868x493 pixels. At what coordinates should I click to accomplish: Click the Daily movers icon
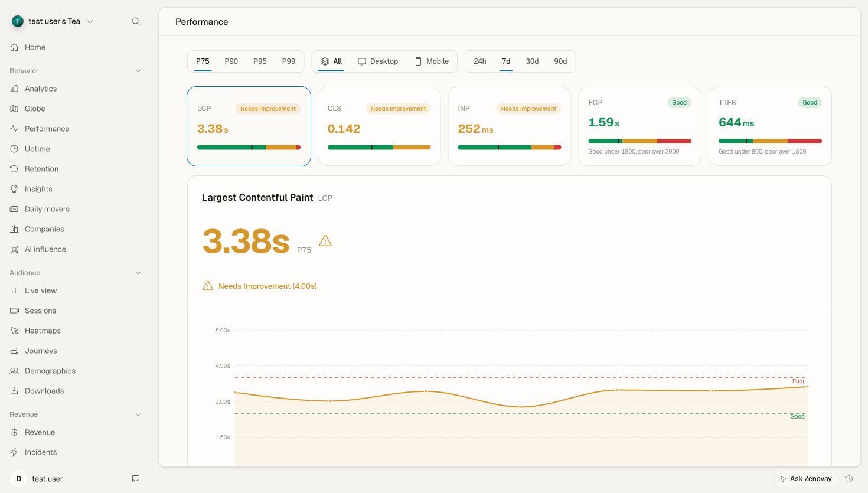14,209
